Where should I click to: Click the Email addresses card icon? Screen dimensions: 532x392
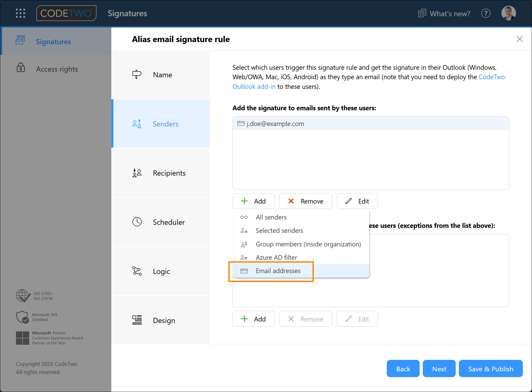click(x=244, y=271)
